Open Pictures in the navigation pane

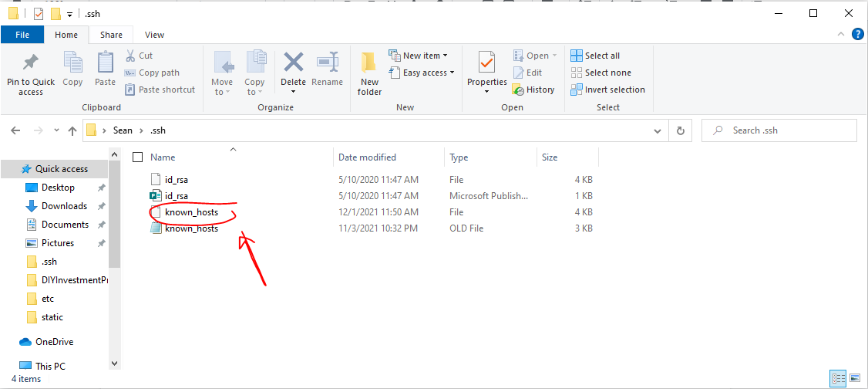[58, 242]
